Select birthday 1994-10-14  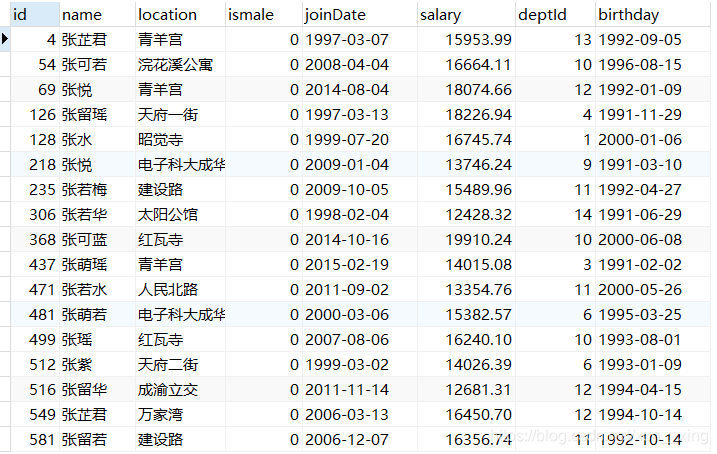coord(653,415)
